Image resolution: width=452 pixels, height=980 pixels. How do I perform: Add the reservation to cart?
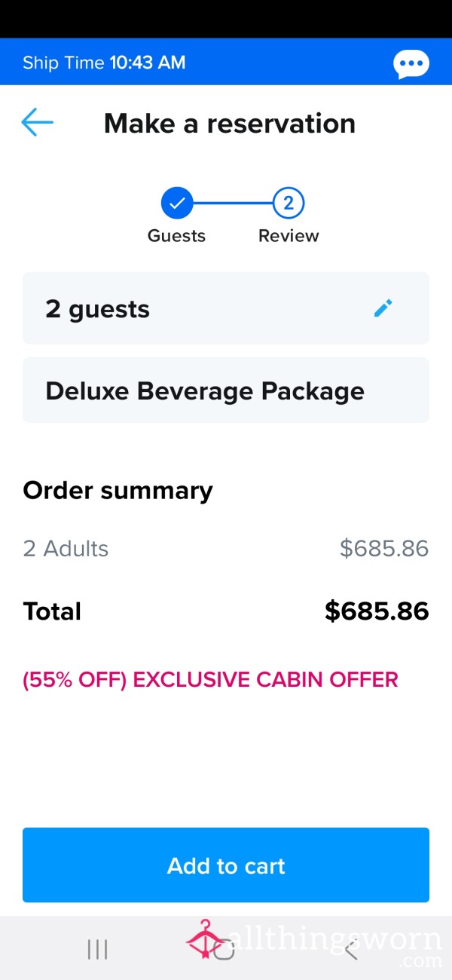pyautogui.click(x=226, y=865)
